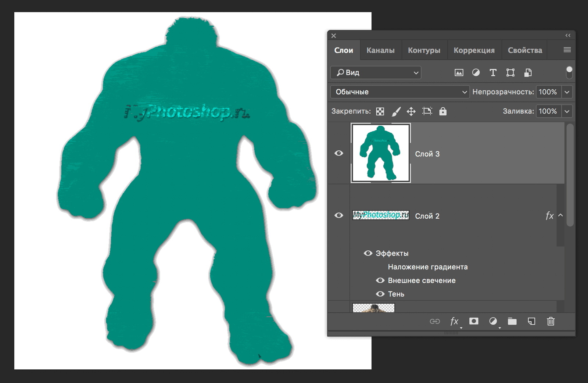
Task: Enable full layer lock with the padlock icon
Action: click(x=443, y=111)
